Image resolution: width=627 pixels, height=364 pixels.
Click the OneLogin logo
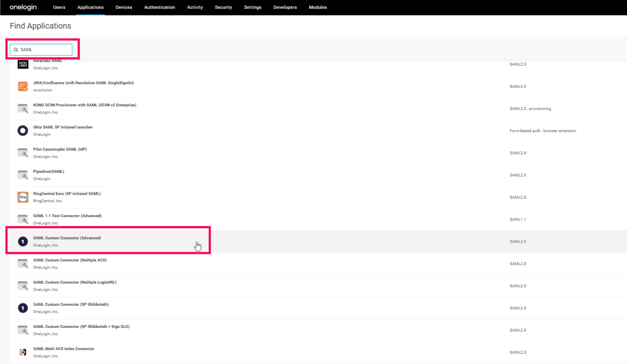[23, 7]
